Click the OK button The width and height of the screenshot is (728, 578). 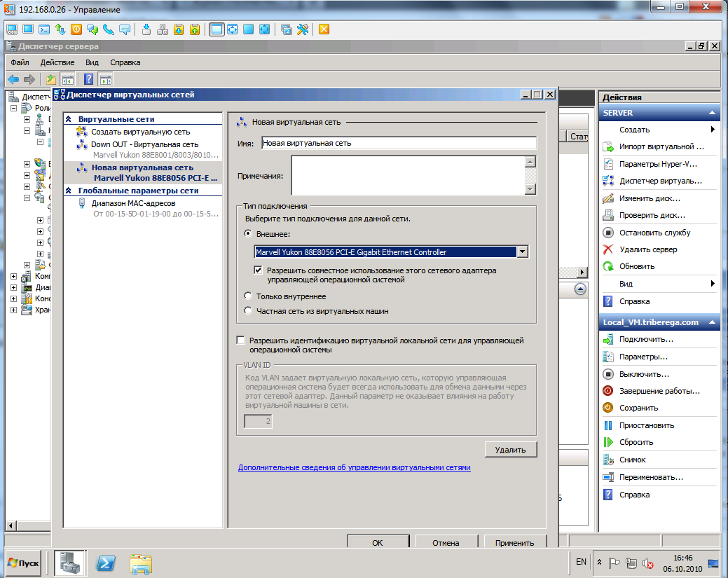coord(378,542)
